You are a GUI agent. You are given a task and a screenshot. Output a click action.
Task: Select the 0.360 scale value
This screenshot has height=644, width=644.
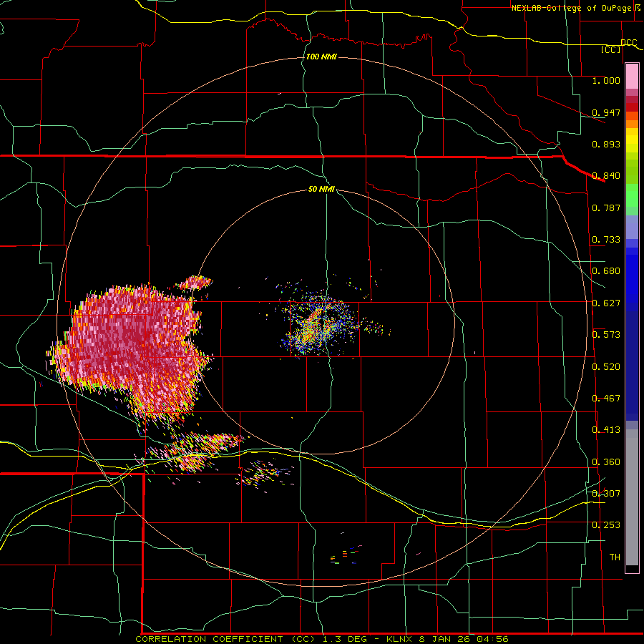click(606, 462)
